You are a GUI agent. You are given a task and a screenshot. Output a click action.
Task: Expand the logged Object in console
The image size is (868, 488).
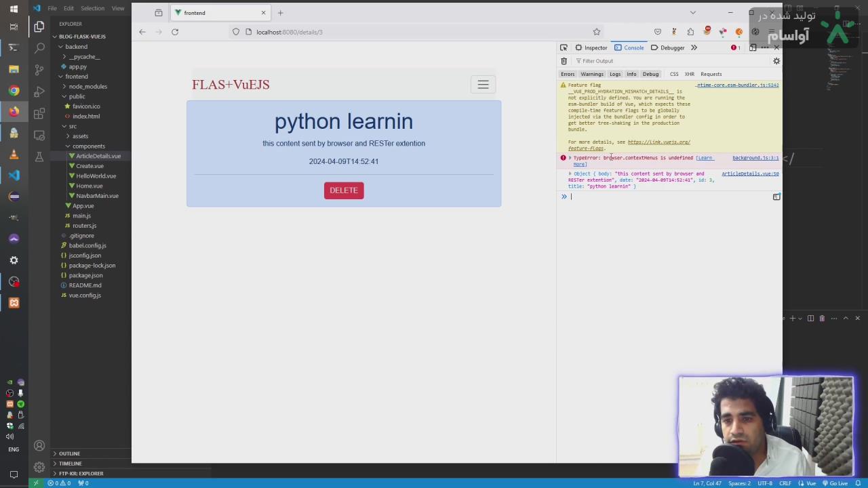[570, 174]
